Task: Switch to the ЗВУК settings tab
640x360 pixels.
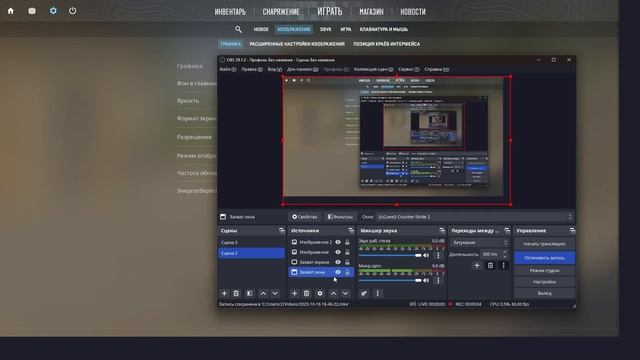Action: click(x=326, y=29)
